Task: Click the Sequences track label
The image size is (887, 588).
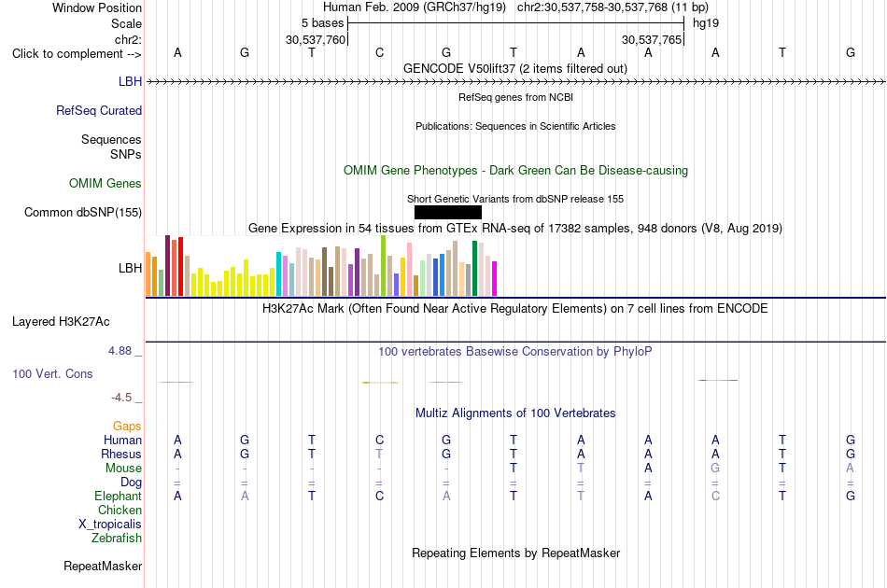Action: point(111,139)
